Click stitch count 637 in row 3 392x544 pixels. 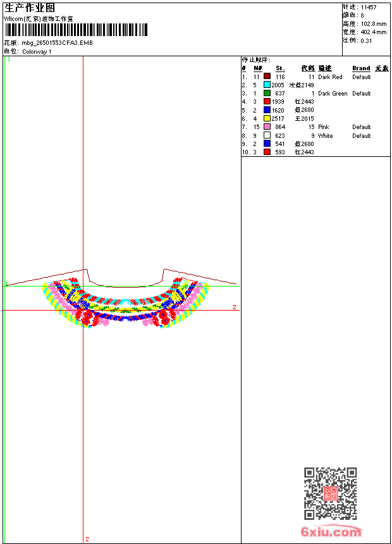pyautogui.click(x=280, y=94)
